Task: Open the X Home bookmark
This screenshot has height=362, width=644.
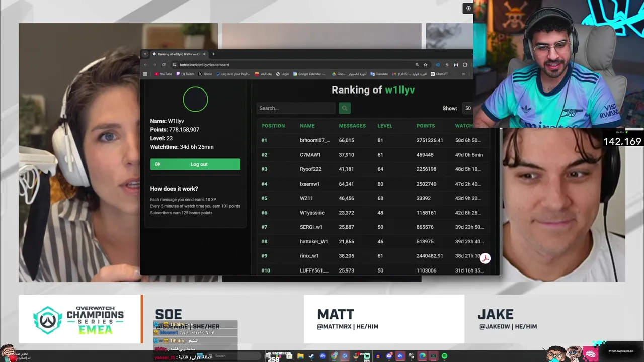Action: 205,74
